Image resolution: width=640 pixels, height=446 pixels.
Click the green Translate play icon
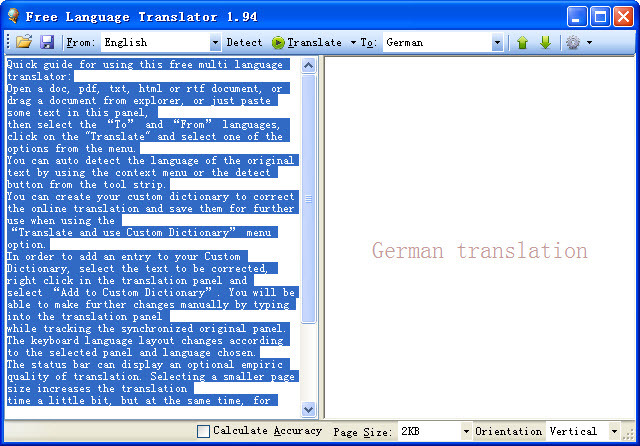tap(278, 42)
